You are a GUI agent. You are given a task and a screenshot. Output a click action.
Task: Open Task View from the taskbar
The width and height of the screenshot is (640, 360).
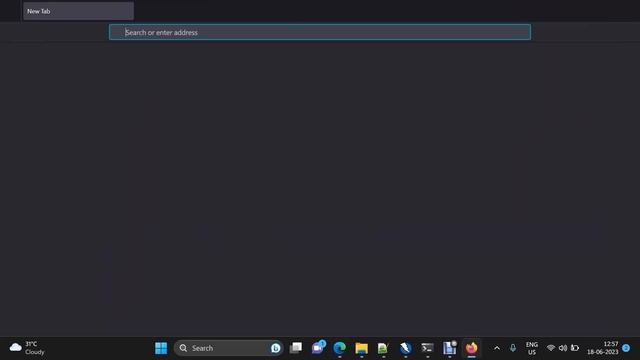click(x=296, y=348)
